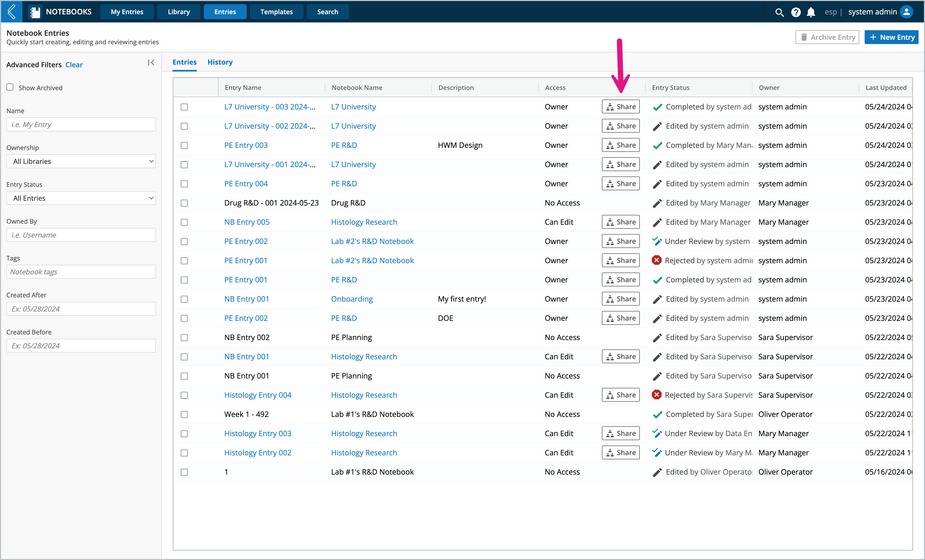Open the Histology Research notebook link
Screen dimensions: 925x560
363,222
